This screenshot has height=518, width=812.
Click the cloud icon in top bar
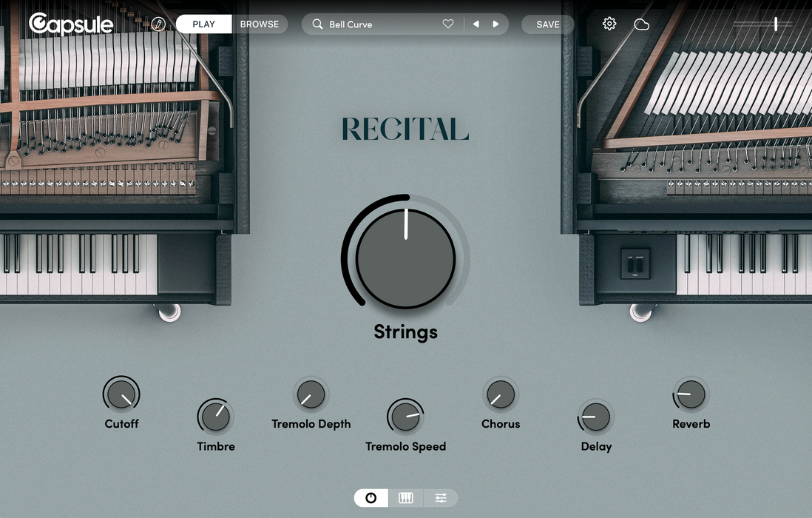[x=641, y=24]
